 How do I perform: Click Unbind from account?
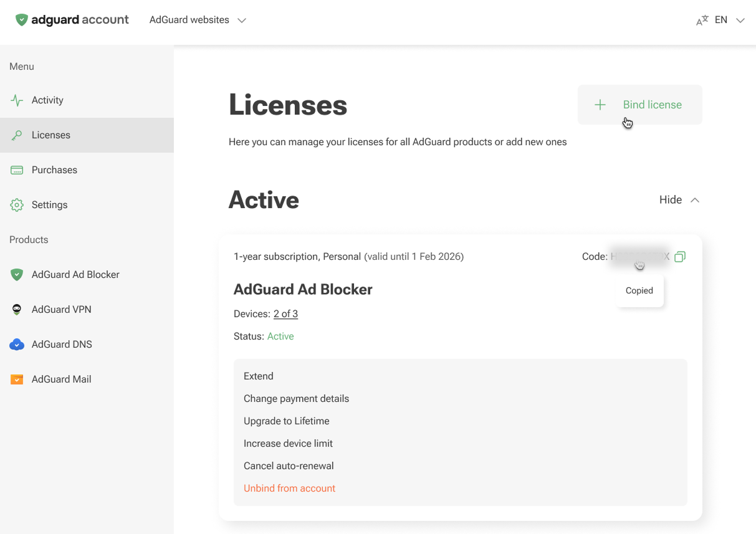coord(289,489)
